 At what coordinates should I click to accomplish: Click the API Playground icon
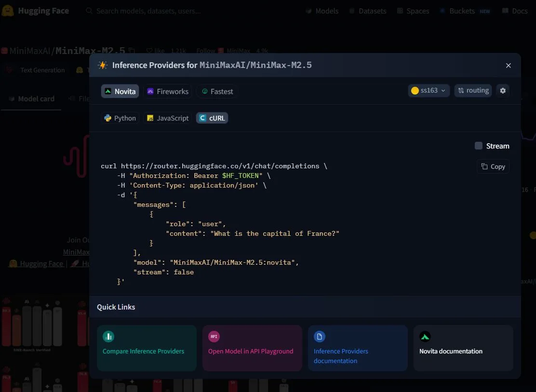tap(214, 337)
